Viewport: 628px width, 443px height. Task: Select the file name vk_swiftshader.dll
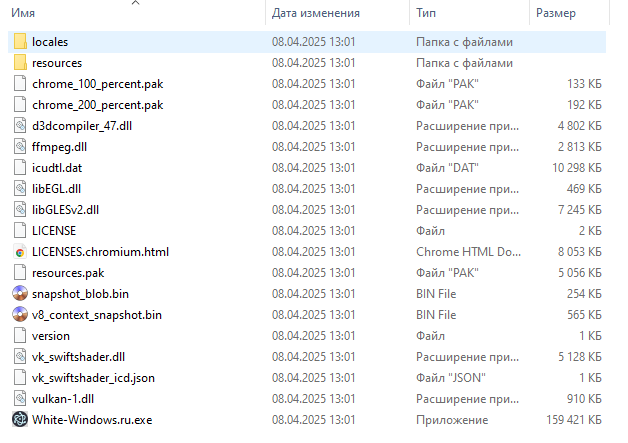click(x=78, y=357)
